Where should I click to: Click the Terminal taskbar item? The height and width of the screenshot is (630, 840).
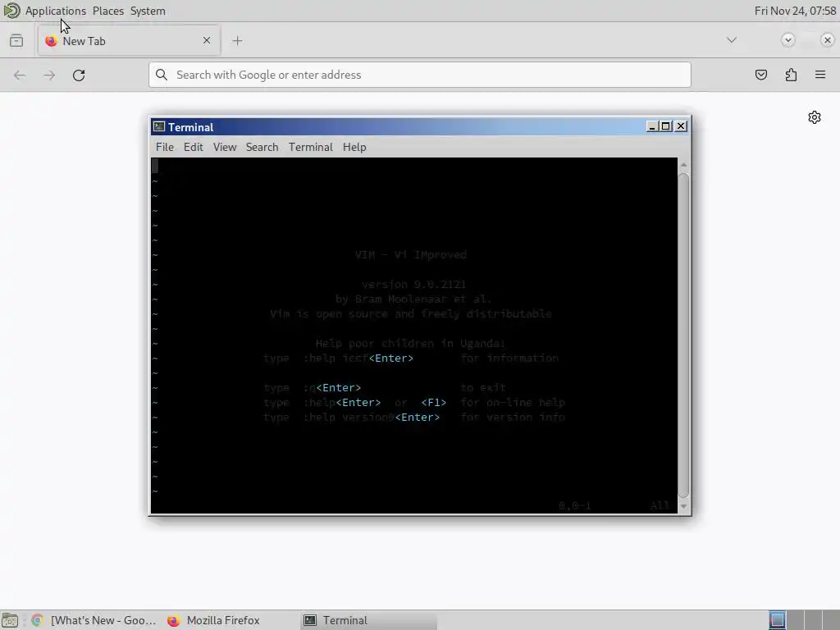368,620
